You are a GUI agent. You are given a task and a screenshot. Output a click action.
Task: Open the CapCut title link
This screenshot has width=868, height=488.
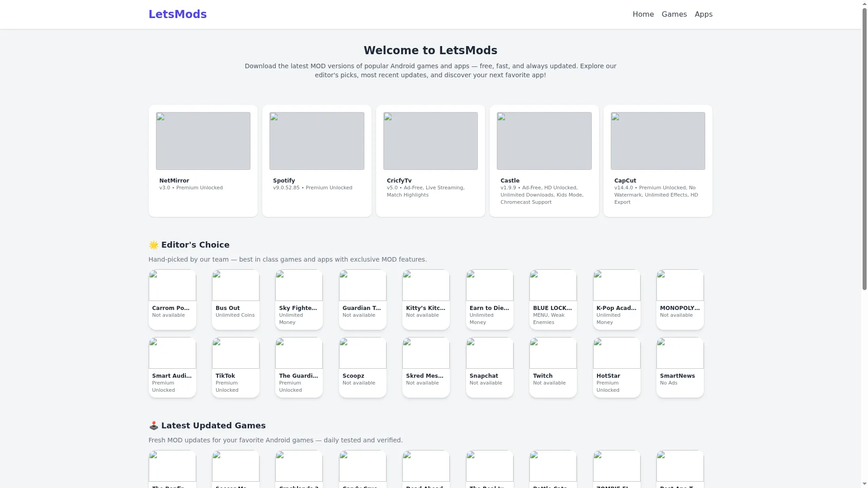point(625,181)
